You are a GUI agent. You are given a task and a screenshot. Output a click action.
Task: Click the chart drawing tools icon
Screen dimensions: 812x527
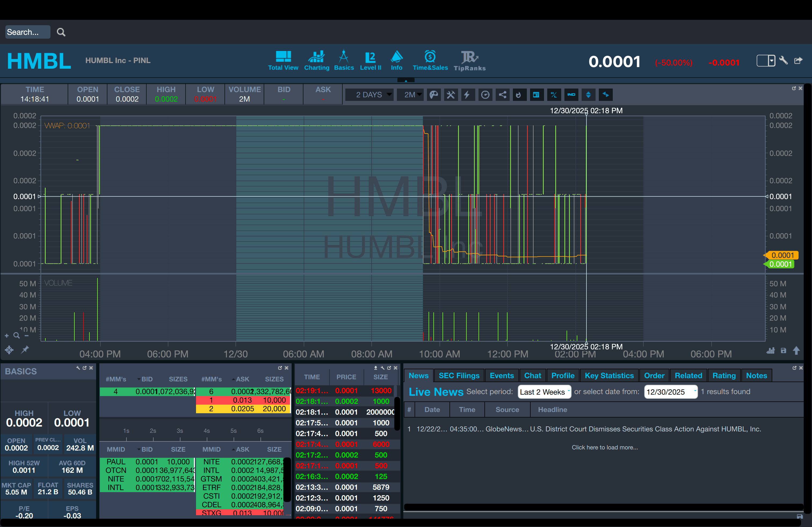[x=451, y=95]
